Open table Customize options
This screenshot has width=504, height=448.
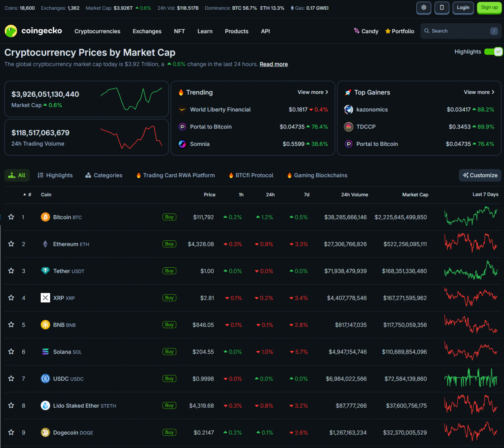click(x=480, y=175)
